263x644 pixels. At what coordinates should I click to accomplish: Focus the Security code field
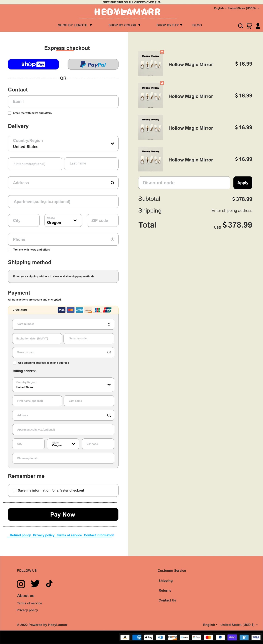pos(89,338)
